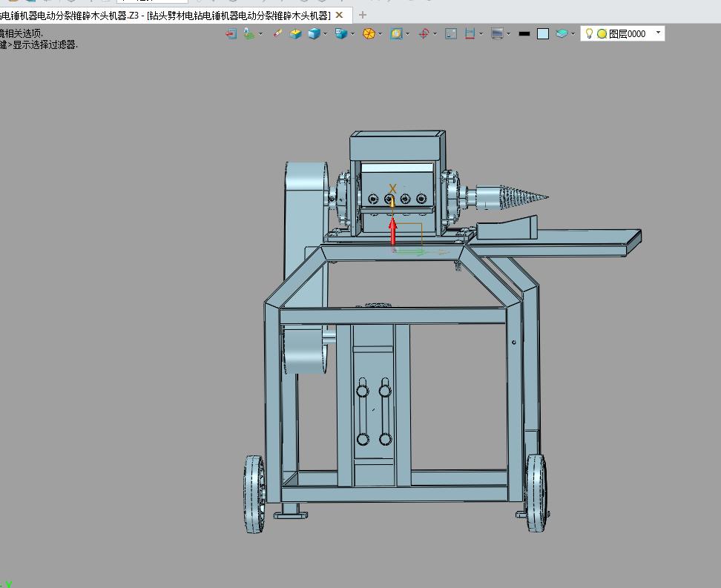Screen dimensions: 721x588
Task: Open dropdown beside the rotation target icon
Action: [435, 33]
